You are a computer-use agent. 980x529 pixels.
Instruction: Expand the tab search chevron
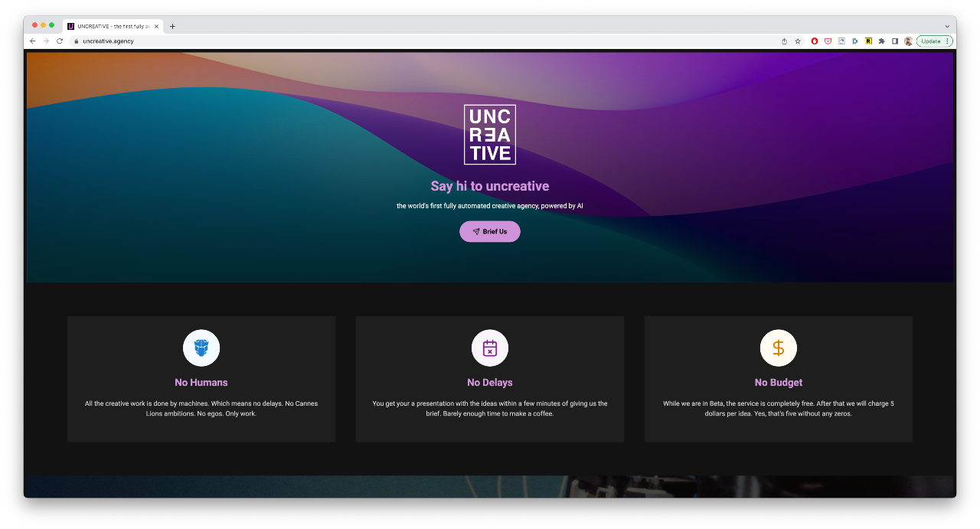click(946, 26)
